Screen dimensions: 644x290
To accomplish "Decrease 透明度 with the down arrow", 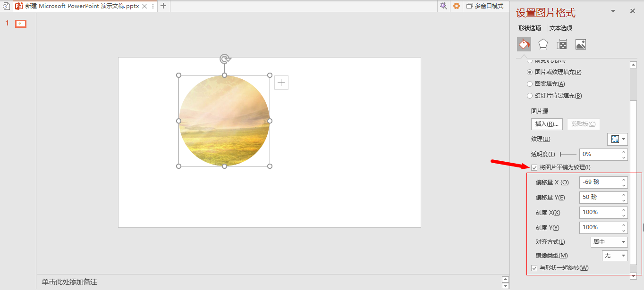I will point(624,157).
